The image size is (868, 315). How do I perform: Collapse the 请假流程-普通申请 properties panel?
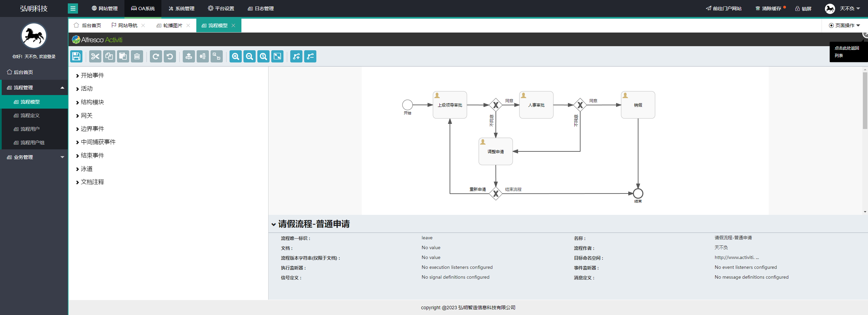coord(274,224)
